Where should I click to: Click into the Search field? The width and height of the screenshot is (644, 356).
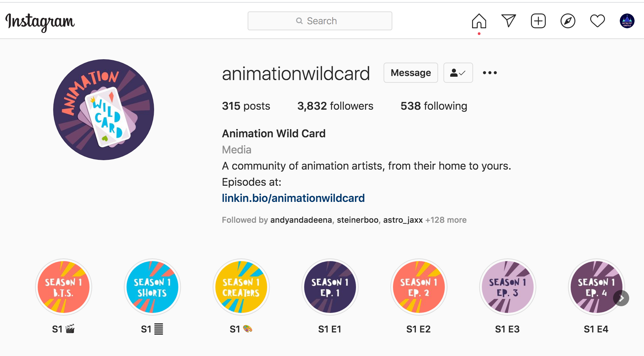(x=320, y=21)
